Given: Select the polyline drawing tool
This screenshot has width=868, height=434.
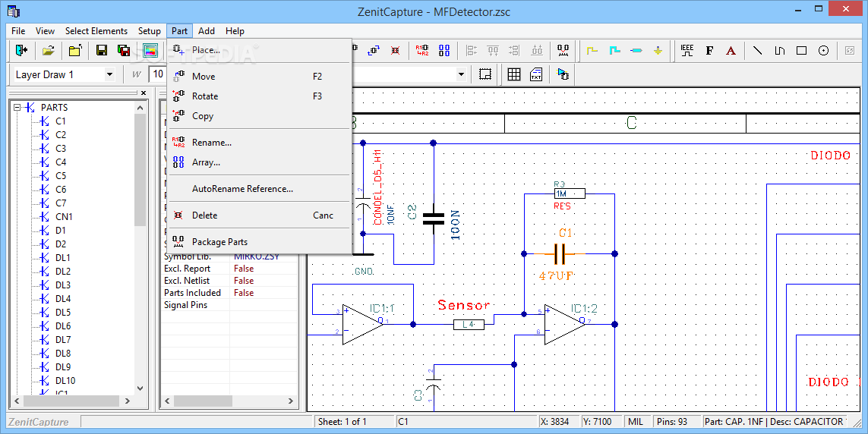Looking at the screenshot, I should click(779, 50).
